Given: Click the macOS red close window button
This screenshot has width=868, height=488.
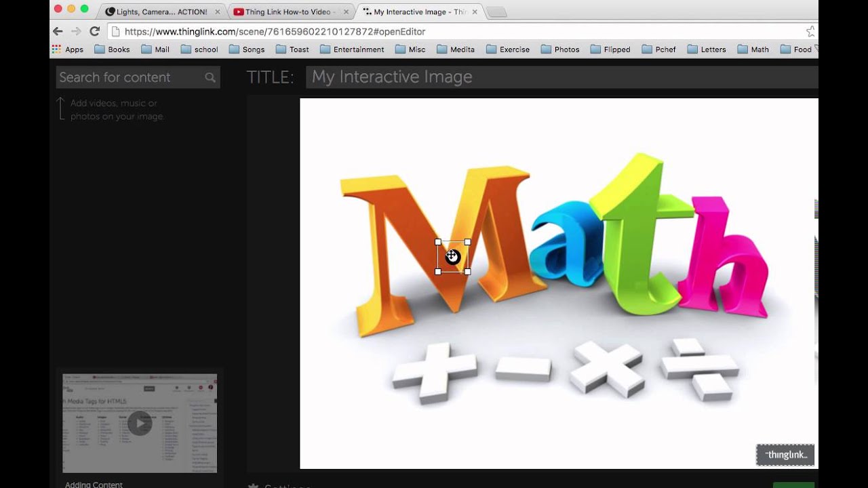Looking at the screenshot, I should pos(58,9).
